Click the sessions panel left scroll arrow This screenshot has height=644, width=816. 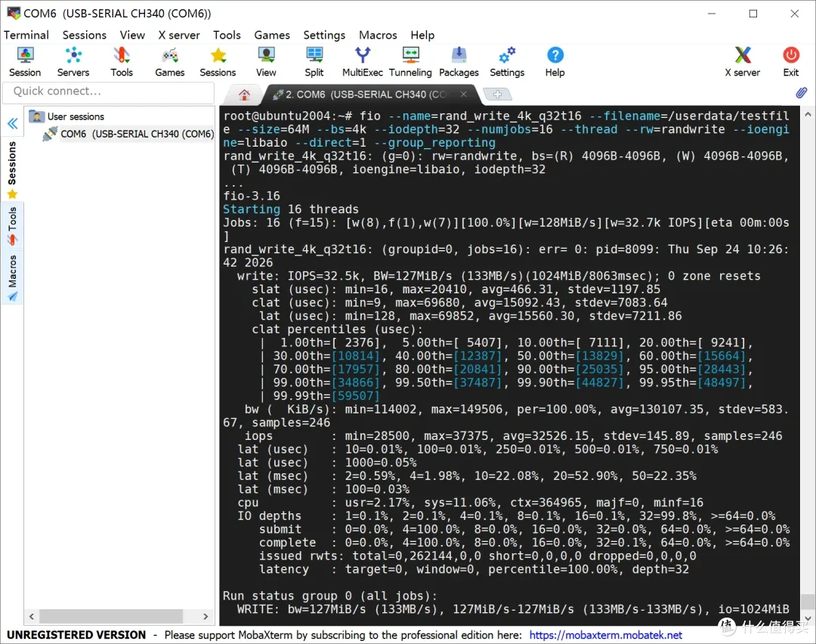(32, 616)
